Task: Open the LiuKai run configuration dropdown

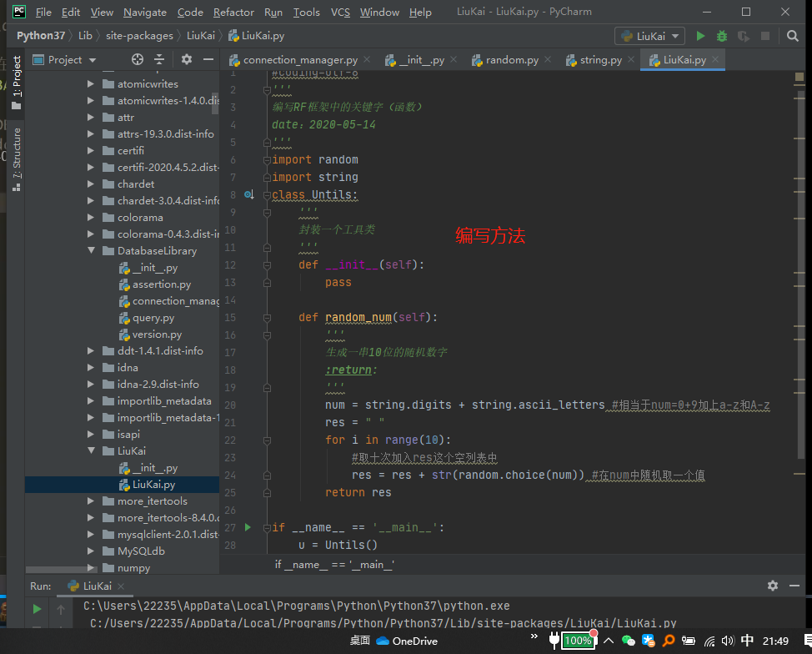Action: click(x=649, y=36)
